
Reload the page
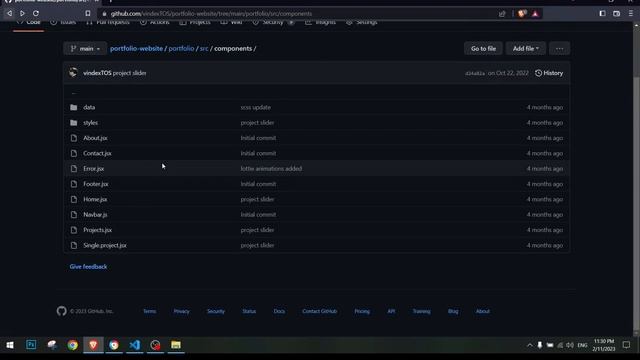point(36,13)
